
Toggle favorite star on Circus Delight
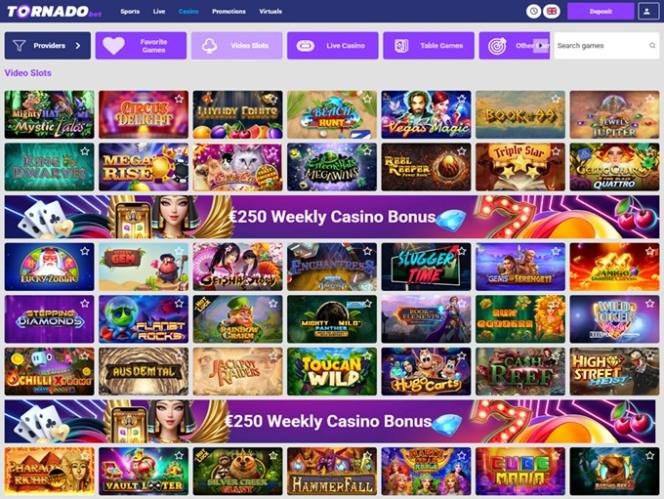(x=179, y=99)
